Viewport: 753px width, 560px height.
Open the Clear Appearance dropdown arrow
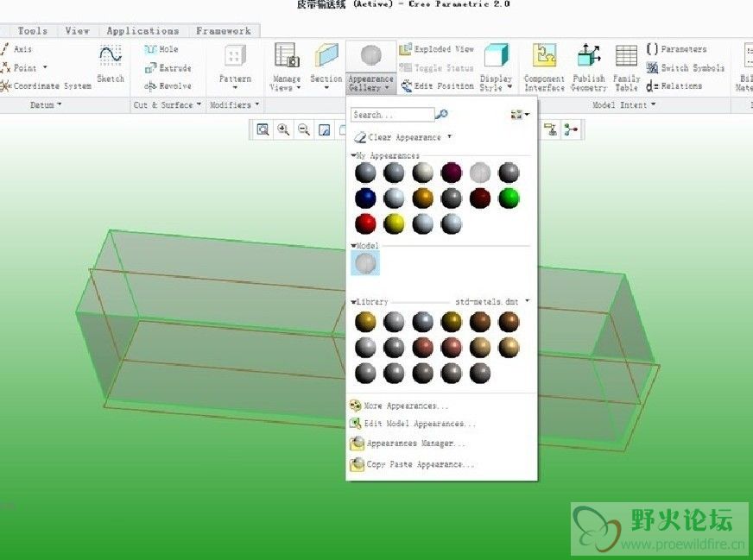[x=450, y=136]
